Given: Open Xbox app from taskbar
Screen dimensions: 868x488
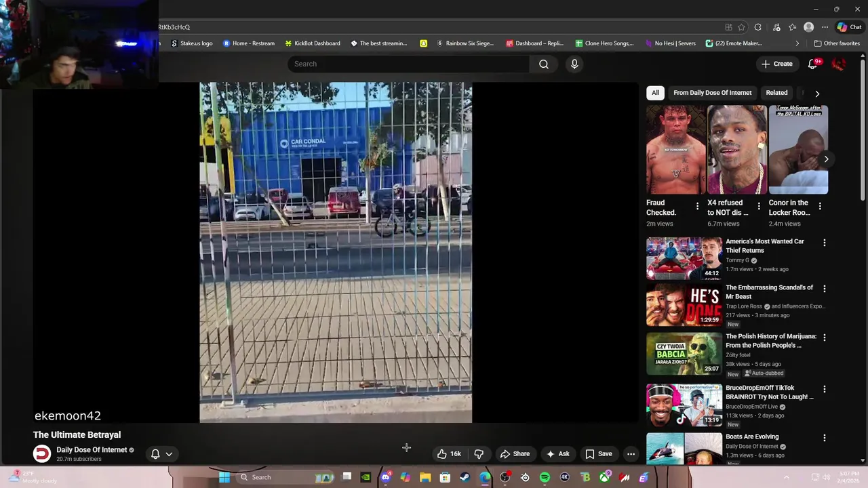Looking at the screenshot, I should coord(605,477).
